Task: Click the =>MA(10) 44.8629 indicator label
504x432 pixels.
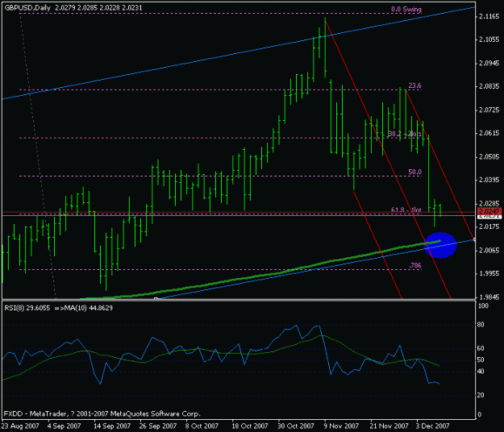Action: pyautogui.click(x=84, y=308)
